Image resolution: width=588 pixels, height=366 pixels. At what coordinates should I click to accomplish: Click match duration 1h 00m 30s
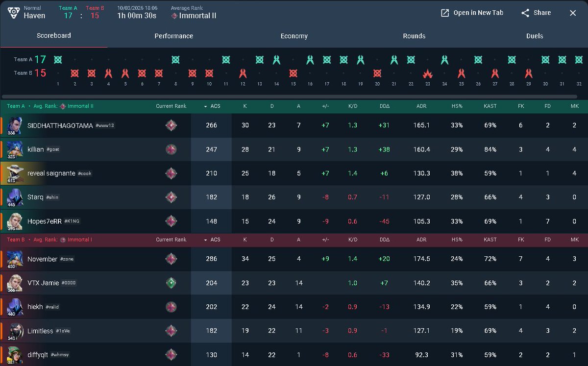pyautogui.click(x=137, y=16)
